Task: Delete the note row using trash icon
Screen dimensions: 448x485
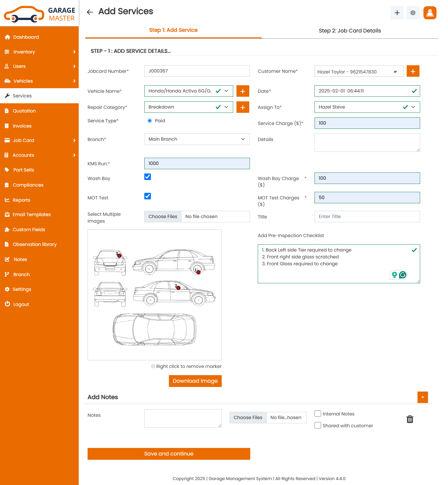Action: pos(410,419)
